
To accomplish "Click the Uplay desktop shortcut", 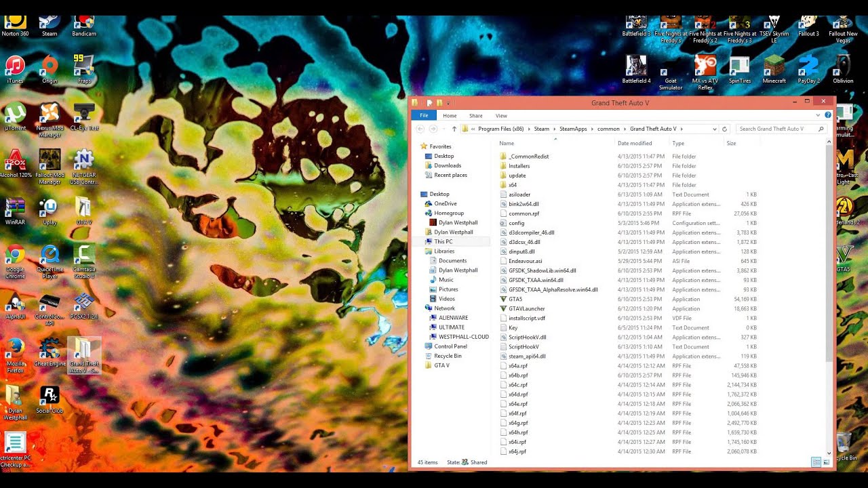I will click(x=49, y=211).
